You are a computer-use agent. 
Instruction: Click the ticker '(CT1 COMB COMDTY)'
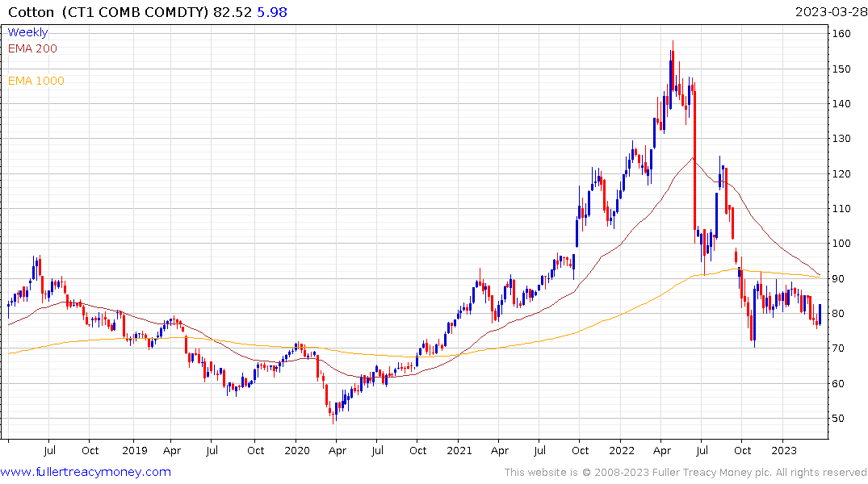pyautogui.click(x=135, y=12)
